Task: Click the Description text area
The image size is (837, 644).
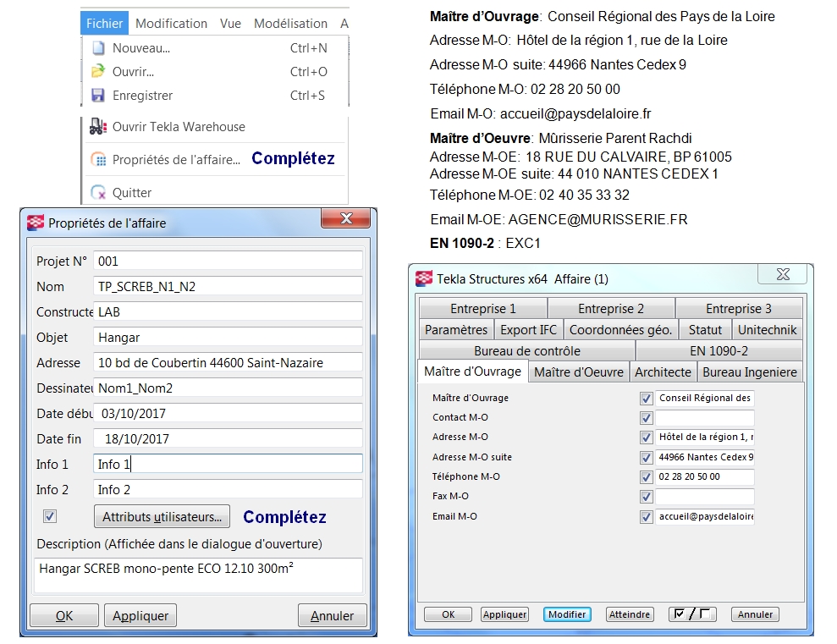Action: 199,575
